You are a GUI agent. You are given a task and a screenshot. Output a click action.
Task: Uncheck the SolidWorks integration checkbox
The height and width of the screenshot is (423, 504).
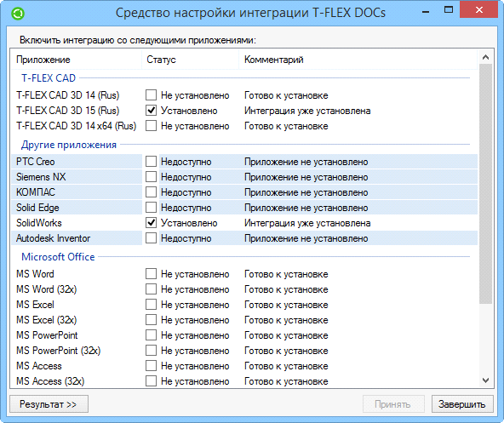coord(151,223)
